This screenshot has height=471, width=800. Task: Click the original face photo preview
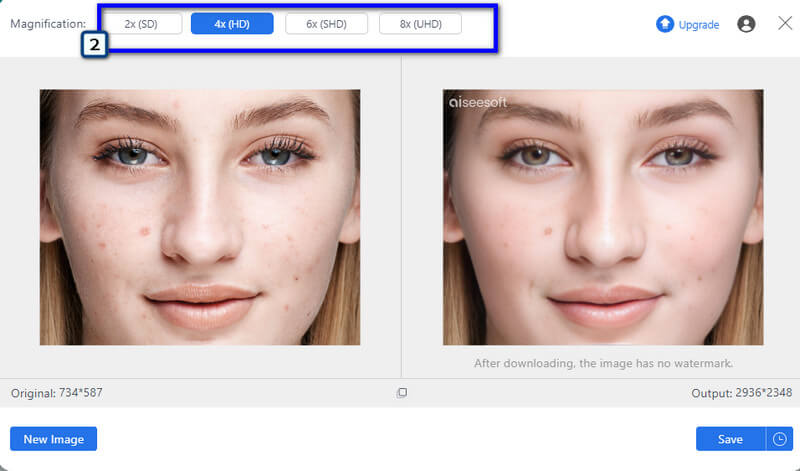(x=199, y=217)
